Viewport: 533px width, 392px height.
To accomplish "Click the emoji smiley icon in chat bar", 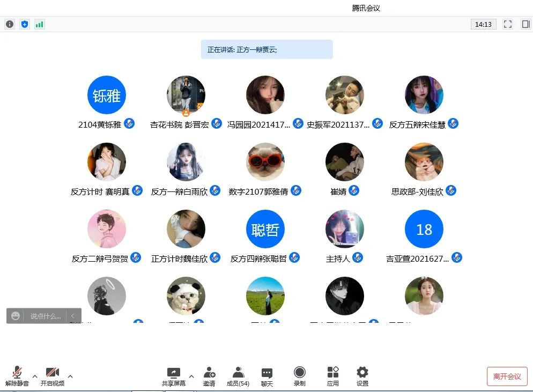I will 16,316.
